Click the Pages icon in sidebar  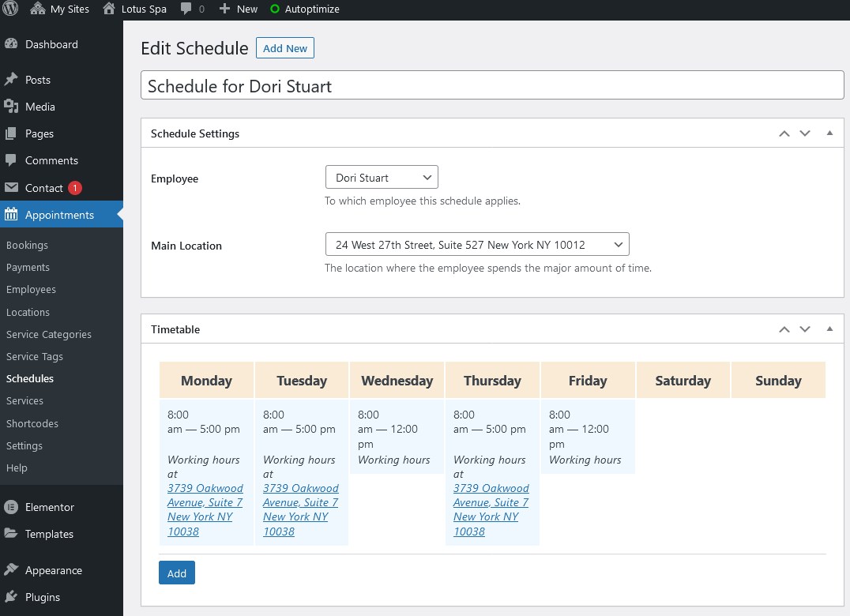tap(11, 133)
